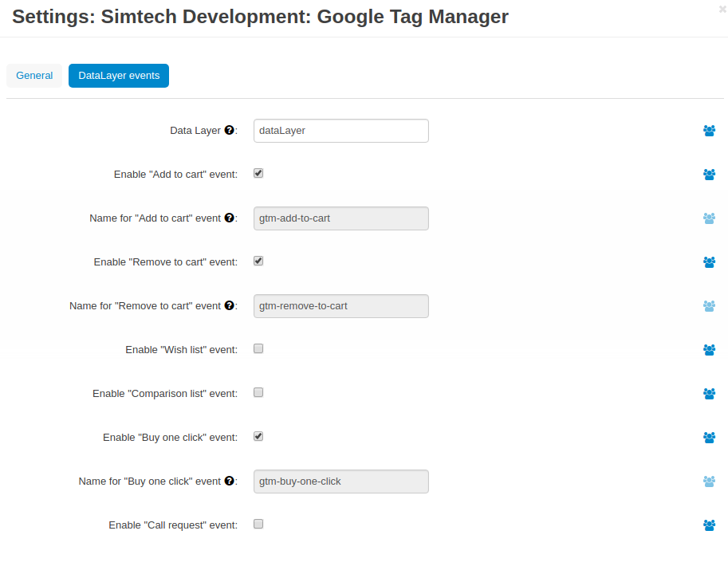This screenshot has height=570, width=728.
Task: Click the Enable "Comparison list" event label
Action: (165, 394)
